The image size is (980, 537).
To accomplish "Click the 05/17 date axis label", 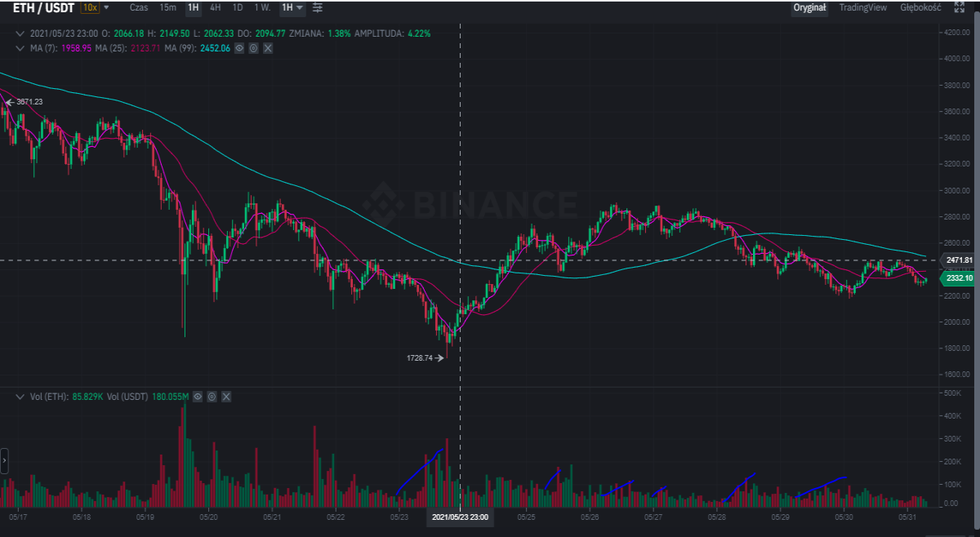I will (18, 517).
